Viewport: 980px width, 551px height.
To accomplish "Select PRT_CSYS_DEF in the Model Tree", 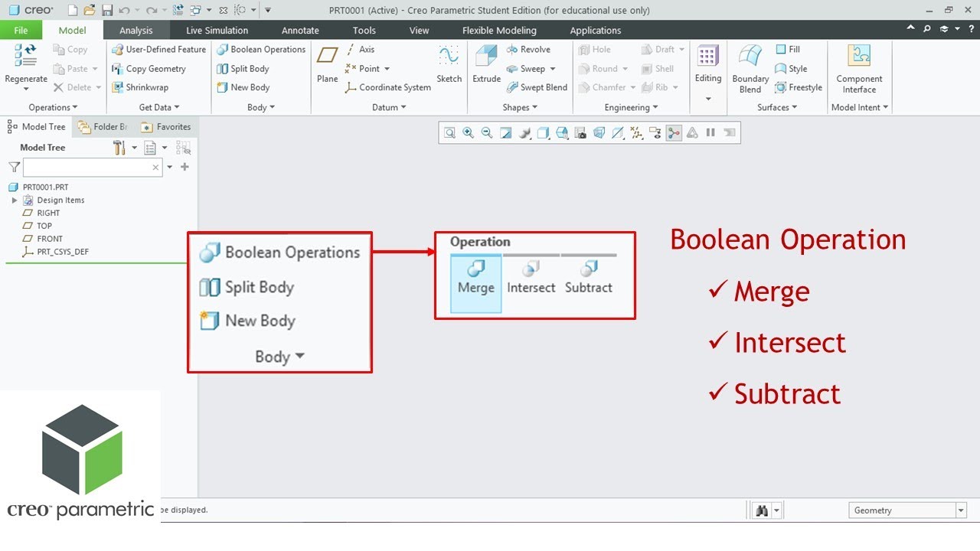I will click(x=56, y=252).
